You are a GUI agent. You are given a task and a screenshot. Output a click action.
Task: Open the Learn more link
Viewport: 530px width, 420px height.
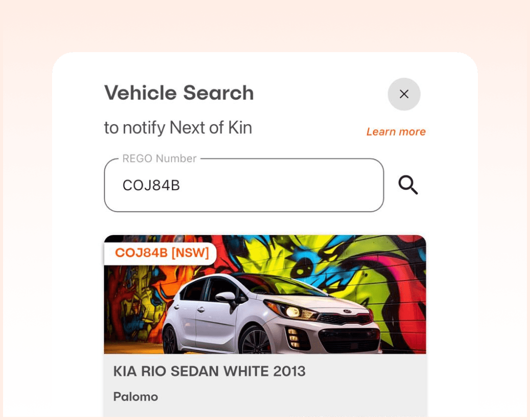tap(396, 131)
